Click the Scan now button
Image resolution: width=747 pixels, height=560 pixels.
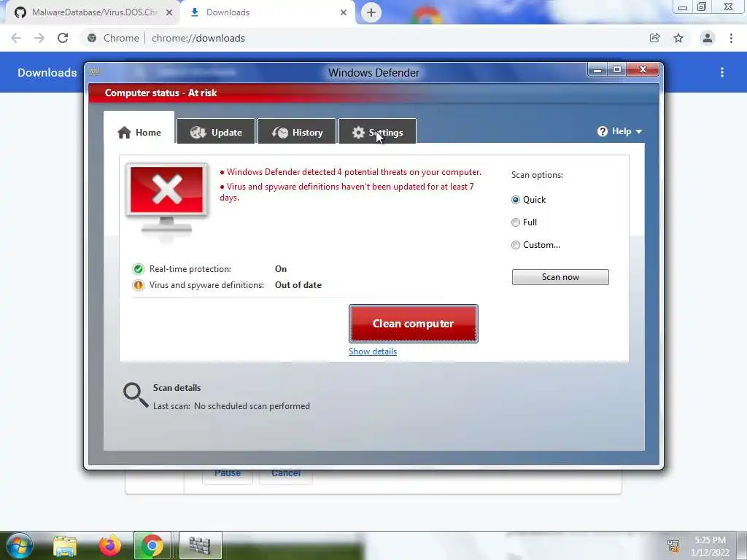560,277
